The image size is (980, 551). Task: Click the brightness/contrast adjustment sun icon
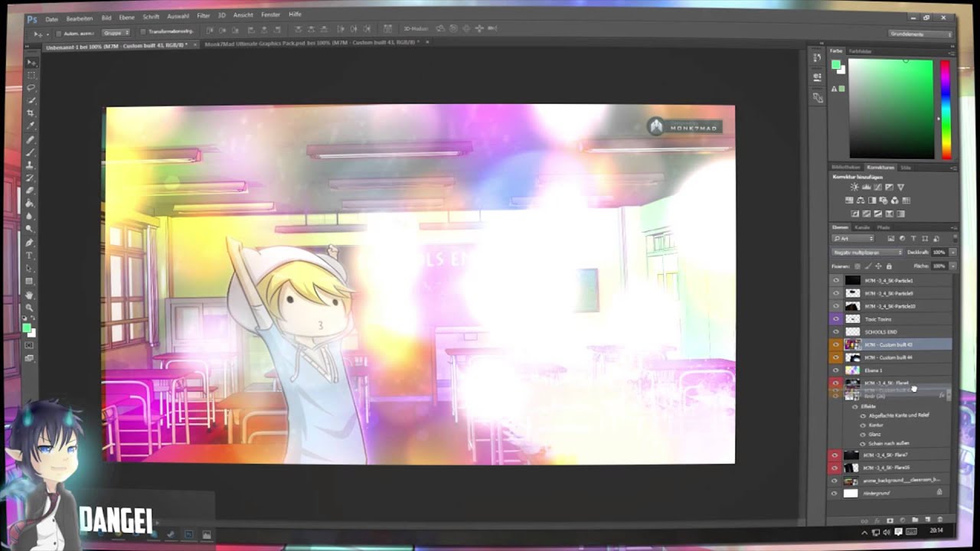854,187
